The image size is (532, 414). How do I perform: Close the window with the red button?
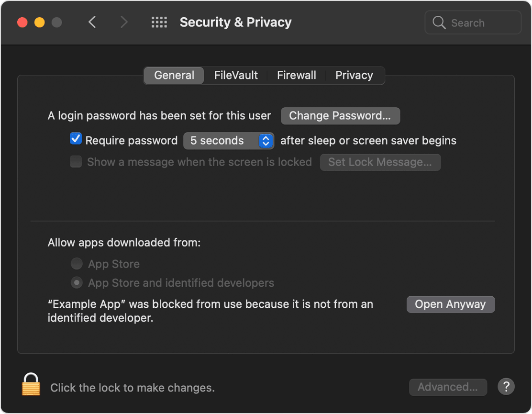coord(22,22)
